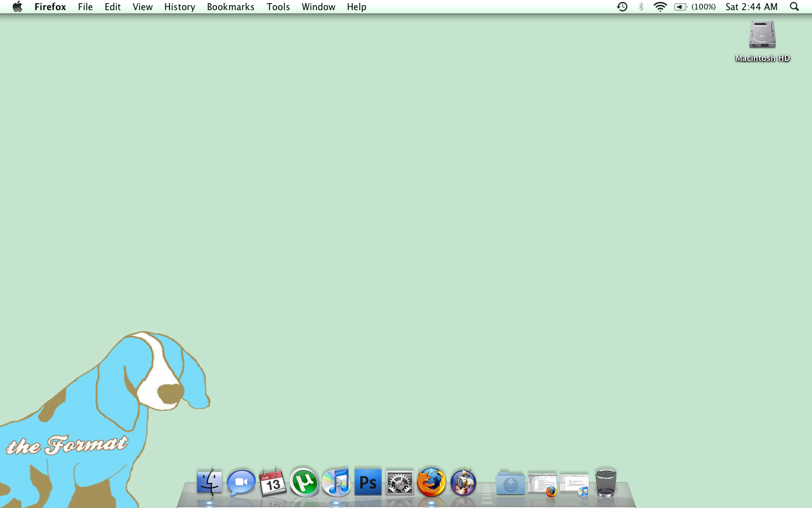
Task: Click the Firefox icon in the Dock
Action: (x=431, y=483)
